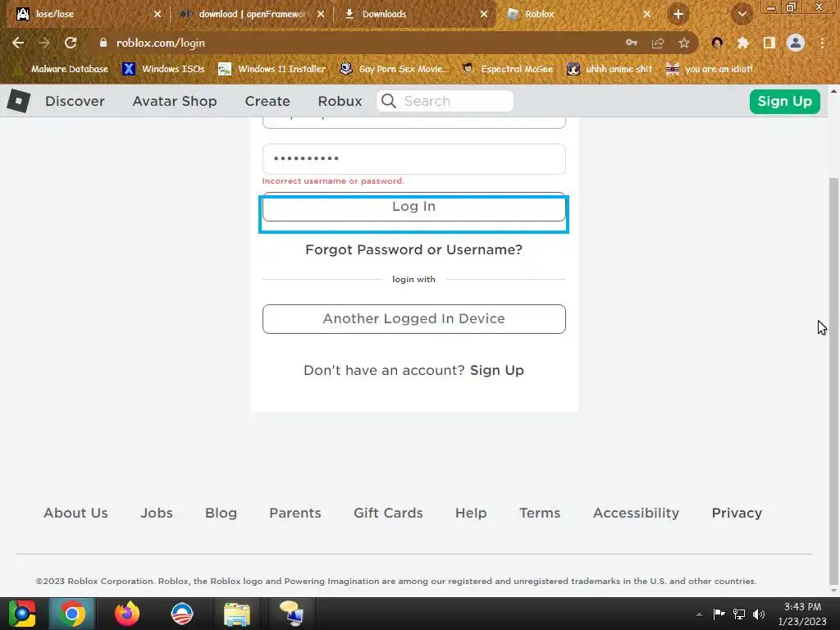
Task: Open the saved passwords key icon
Action: point(632,43)
